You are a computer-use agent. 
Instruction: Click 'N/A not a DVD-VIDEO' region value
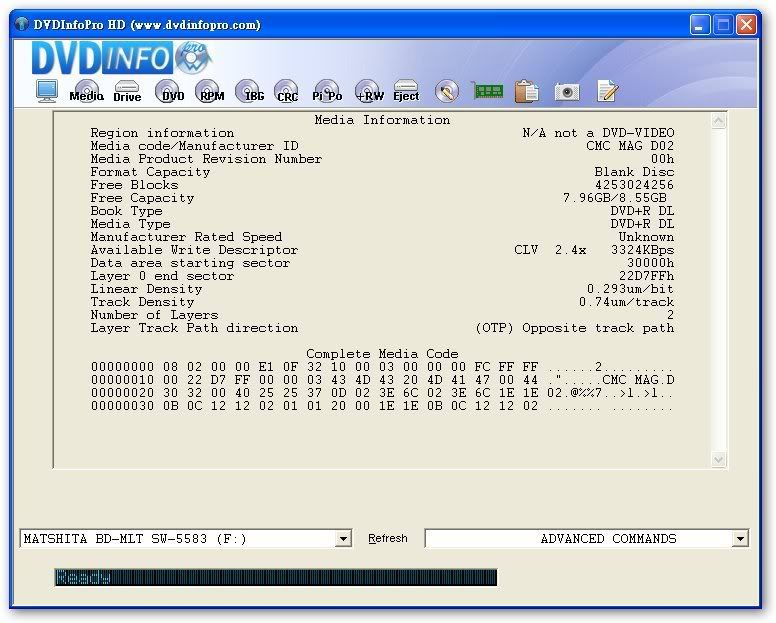(598, 133)
